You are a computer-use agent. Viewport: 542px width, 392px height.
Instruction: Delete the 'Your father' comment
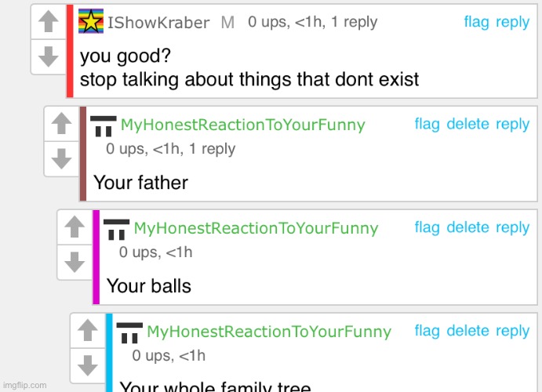tap(467, 124)
